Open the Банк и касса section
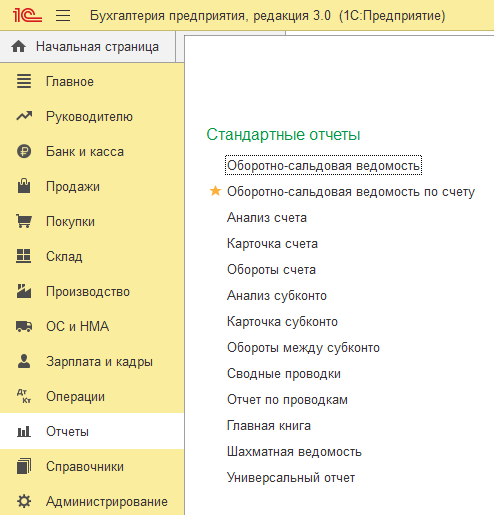The height and width of the screenshot is (515, 494). [92, 151]
